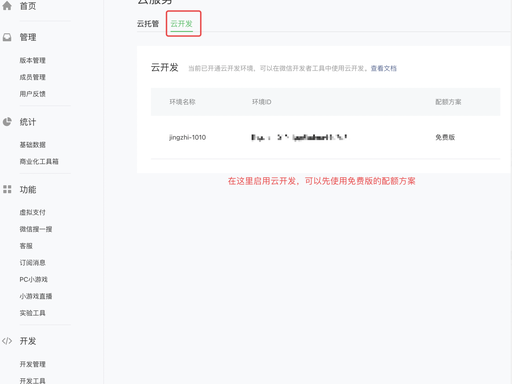Screen dimensions: 512x384
Task: Click the 开发 section heading
Action: [x=28, y=341]
